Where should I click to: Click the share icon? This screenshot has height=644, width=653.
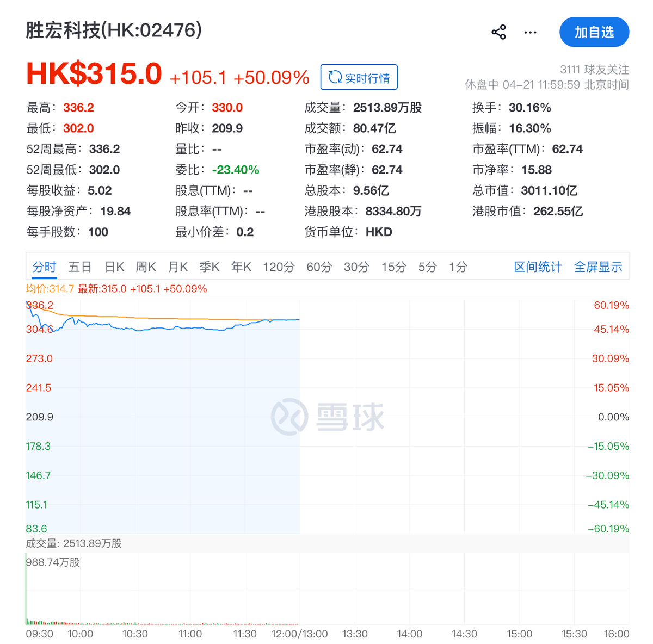[x=498, y=33]
